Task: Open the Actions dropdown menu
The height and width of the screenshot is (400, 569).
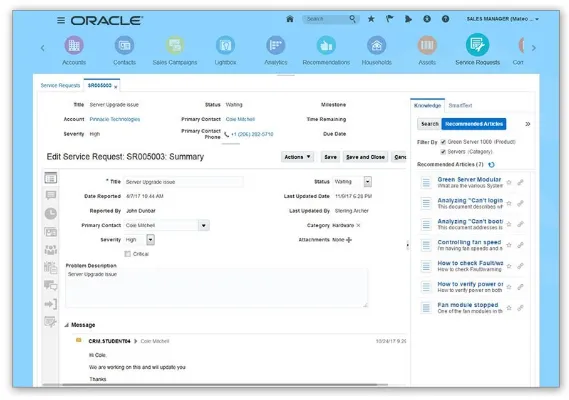Action: [x=297, y=157]
